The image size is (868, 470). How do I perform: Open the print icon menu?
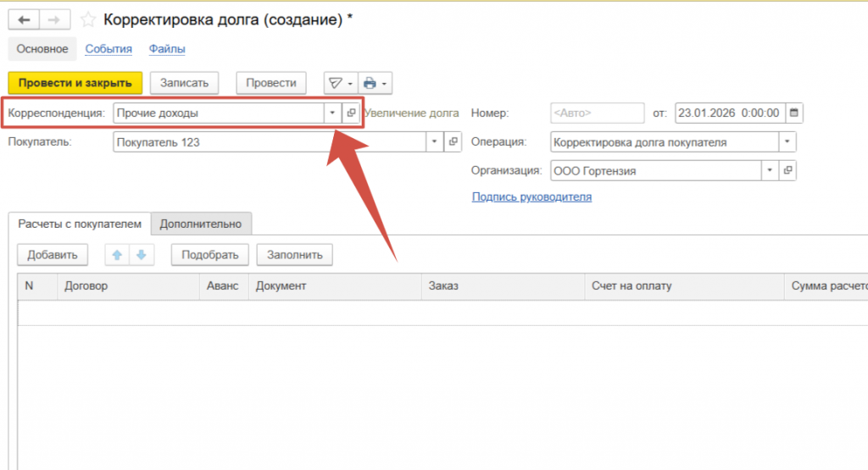(x=375, y=83)
